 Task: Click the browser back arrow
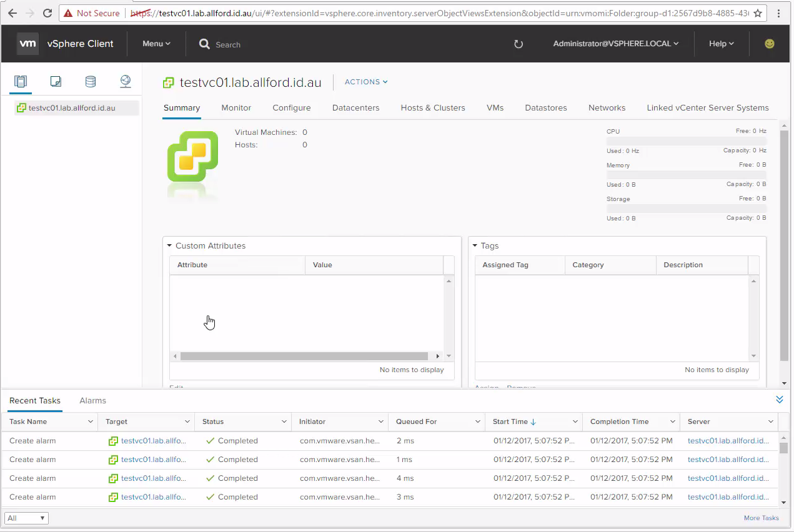click(12, 12)
